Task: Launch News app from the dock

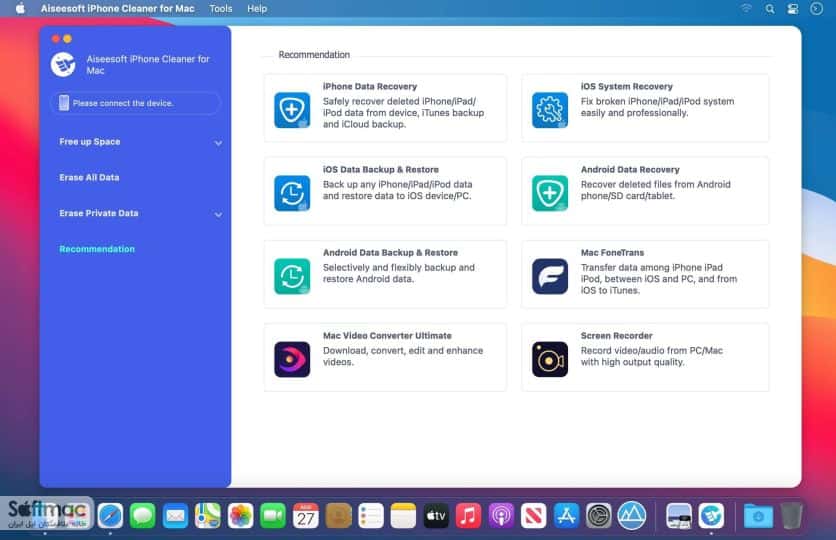Action: (533, 515)
